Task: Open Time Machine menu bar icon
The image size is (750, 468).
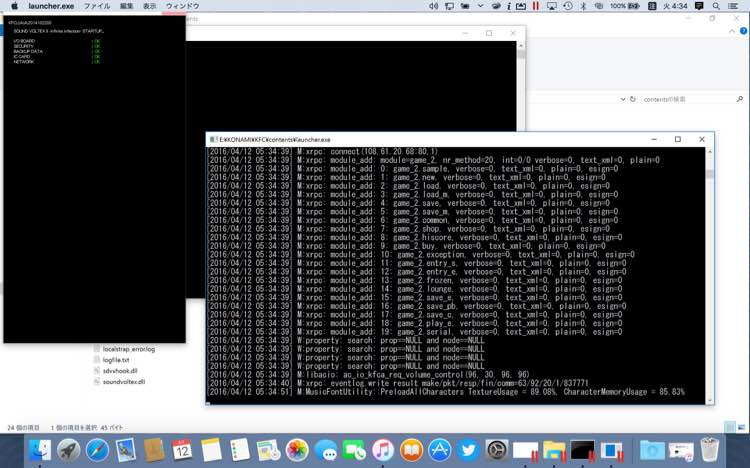Action: pyautogui.click(x=568, y=6)
